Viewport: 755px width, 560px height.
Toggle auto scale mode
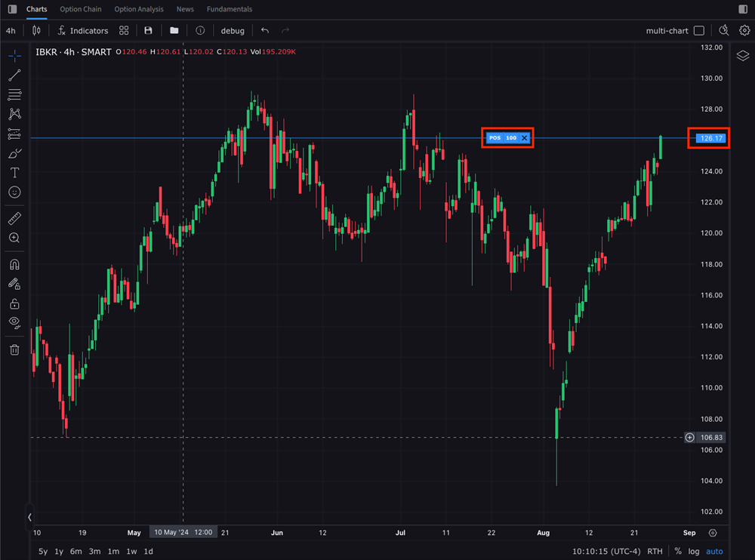pyautogui.click(x=714, y=552)
